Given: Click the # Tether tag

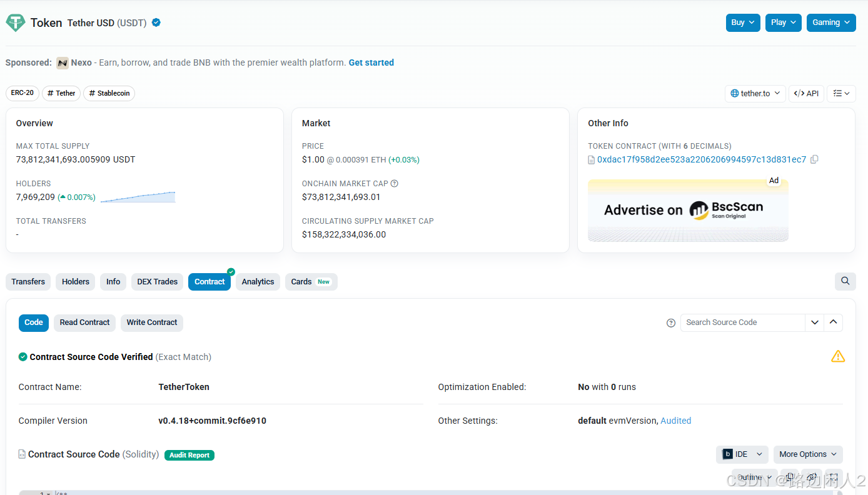Looking at the screenshot, I should pyautogui.click(x=61, y=93).
